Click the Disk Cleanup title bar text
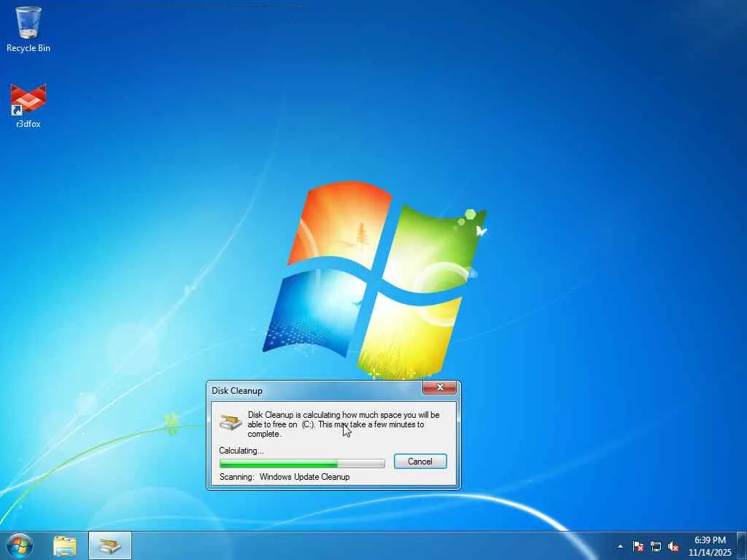The width and height of the screenshot is (747, 560). 237,391
